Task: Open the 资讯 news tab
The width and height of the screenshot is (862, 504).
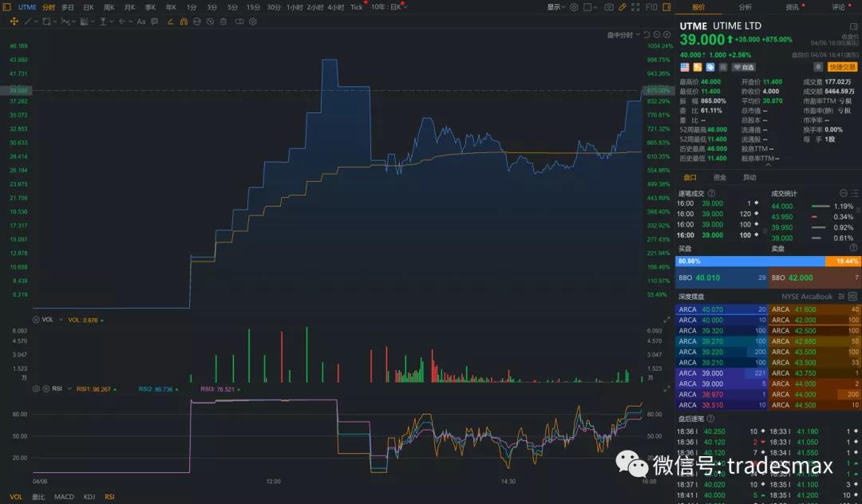Action: tap(792, 7)
